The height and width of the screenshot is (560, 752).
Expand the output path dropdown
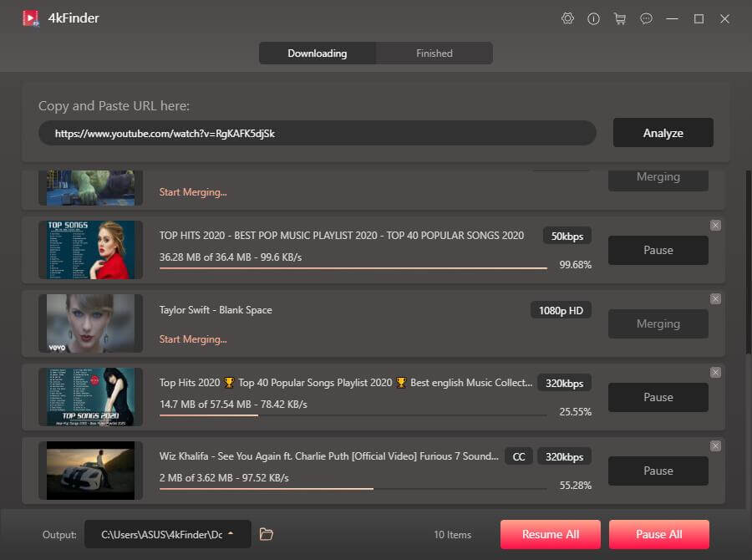[x=231, y=534]
